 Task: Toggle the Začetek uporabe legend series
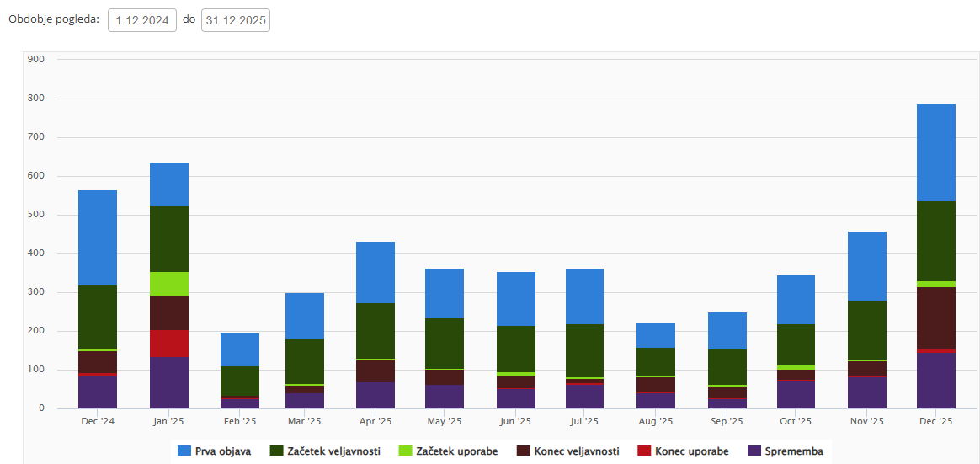(x=456, y=451)
